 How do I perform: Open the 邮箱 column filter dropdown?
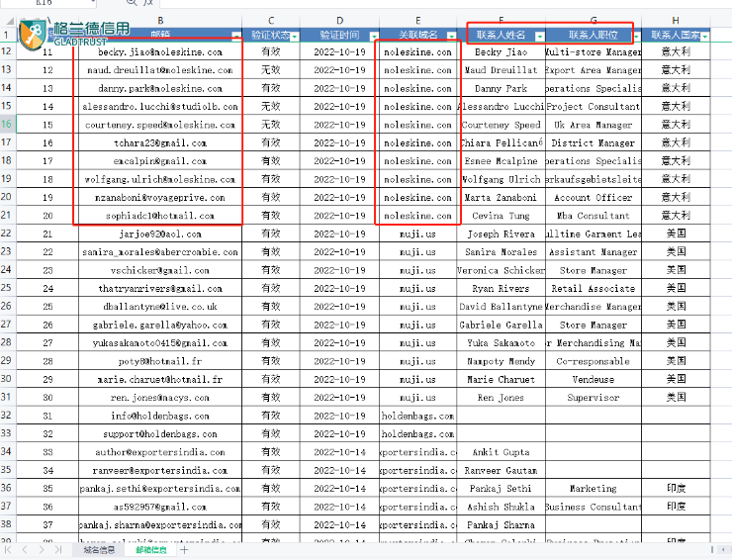[x=236, y=36]
